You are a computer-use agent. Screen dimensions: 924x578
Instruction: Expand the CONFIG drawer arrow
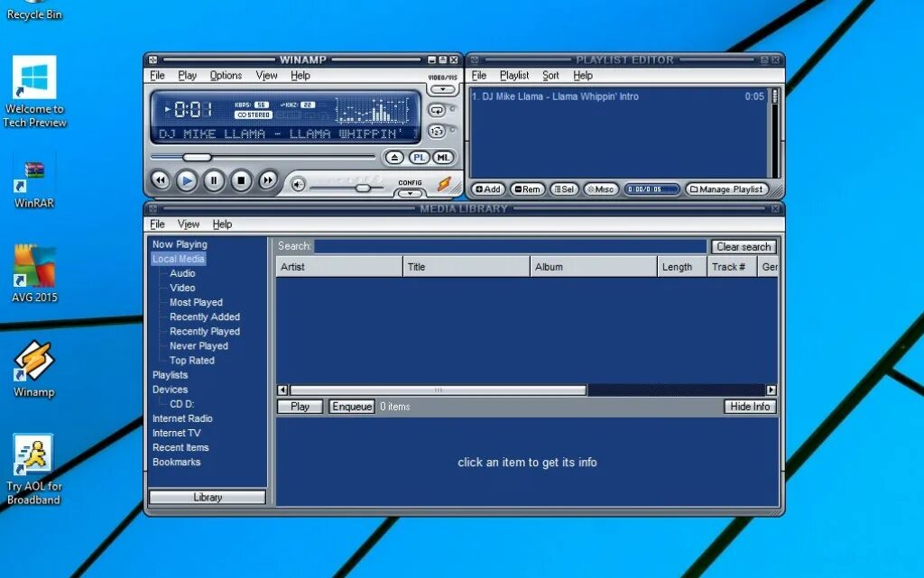pyautogui.click(x=411, y=193)
